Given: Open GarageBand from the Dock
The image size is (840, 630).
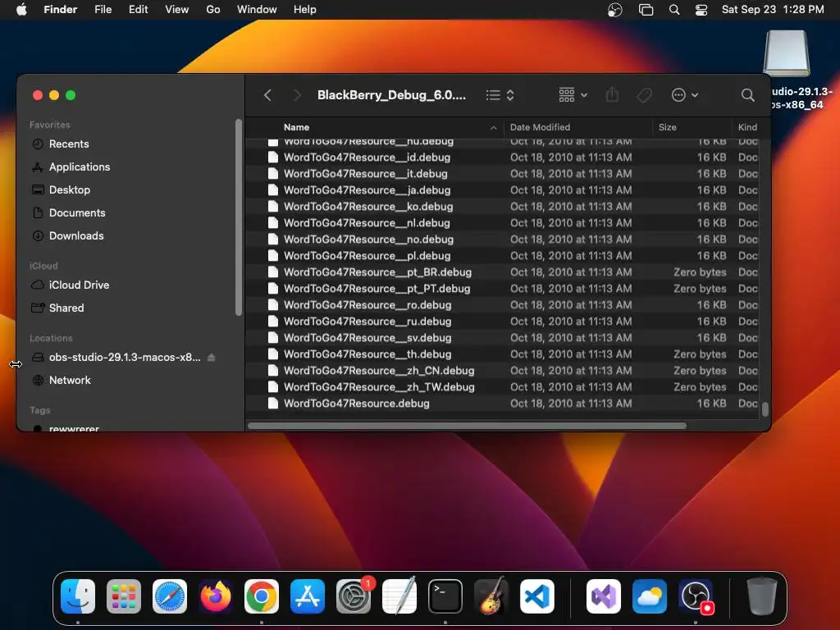Looking at the screenshot, I should [x=491, y=596].
